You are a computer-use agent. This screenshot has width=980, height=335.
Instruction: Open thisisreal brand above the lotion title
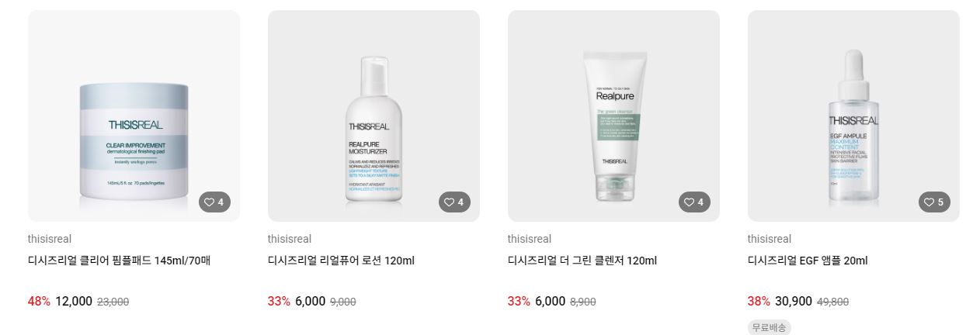point(290,239)
